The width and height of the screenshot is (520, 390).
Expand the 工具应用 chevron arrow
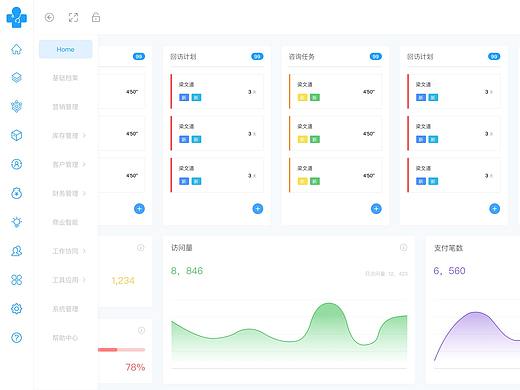[84, 280]
